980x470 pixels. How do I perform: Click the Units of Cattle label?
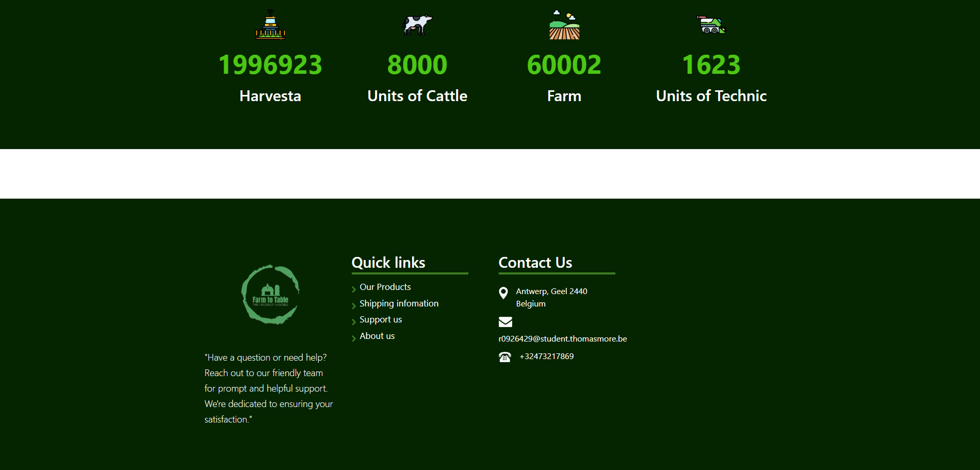pos(417,96)
